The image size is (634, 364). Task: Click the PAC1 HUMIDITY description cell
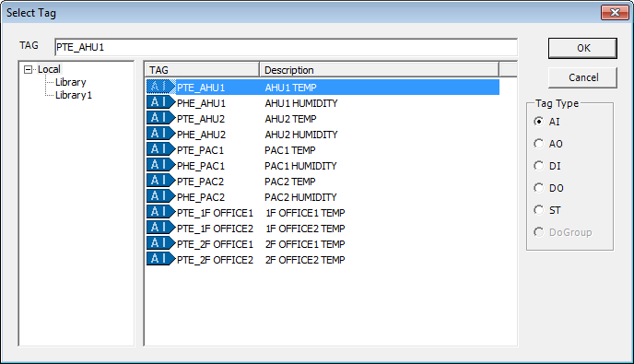(300, 166)
